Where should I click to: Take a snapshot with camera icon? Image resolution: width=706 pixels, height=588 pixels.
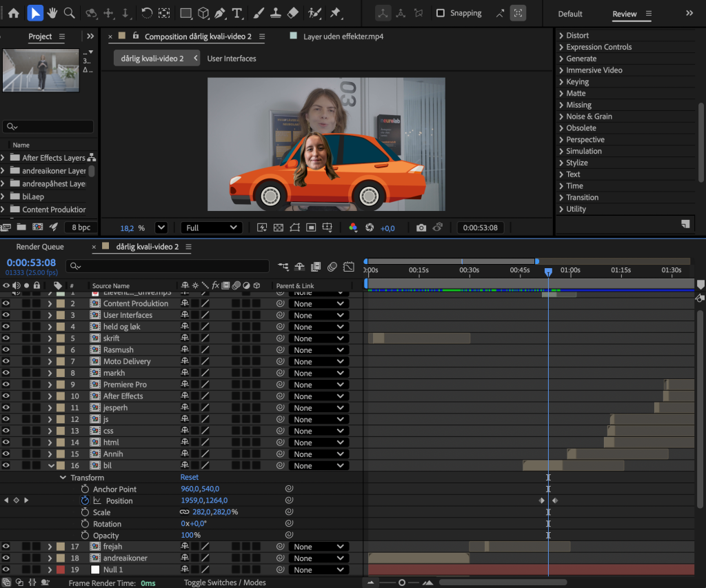click(421, 227)
